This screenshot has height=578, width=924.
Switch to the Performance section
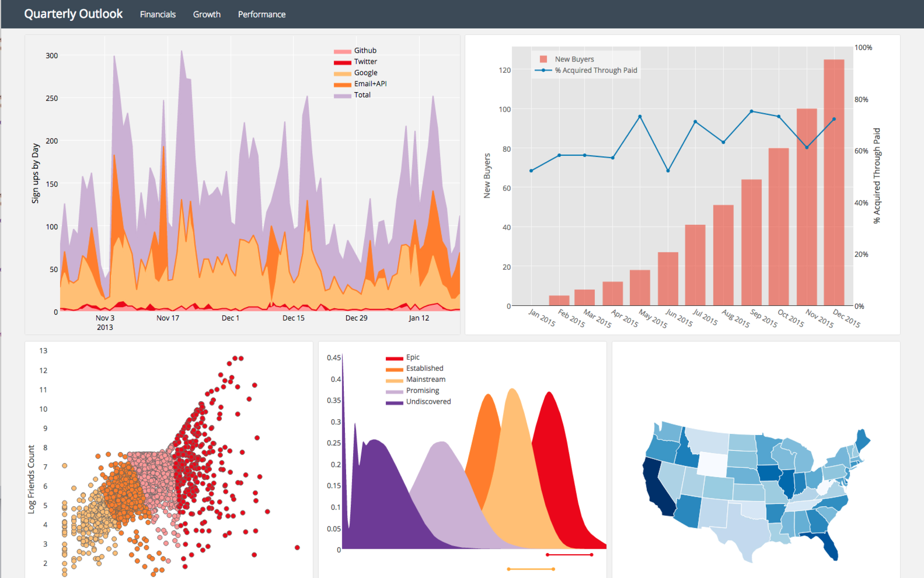pos(262,14)
